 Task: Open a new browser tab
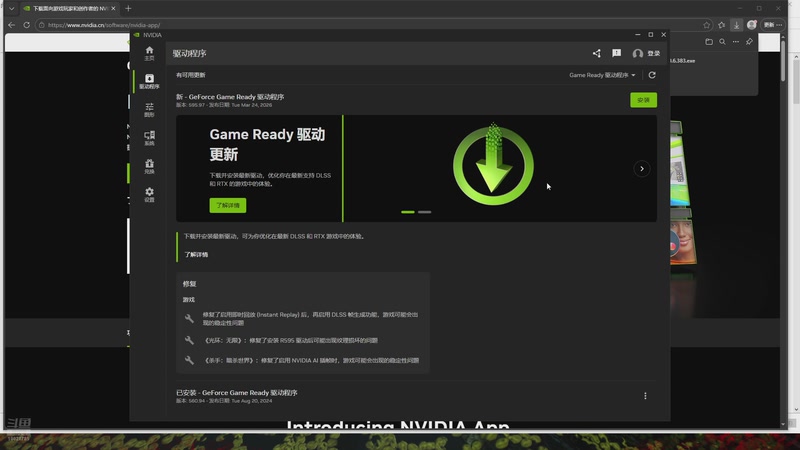click(x=128, y=8)
